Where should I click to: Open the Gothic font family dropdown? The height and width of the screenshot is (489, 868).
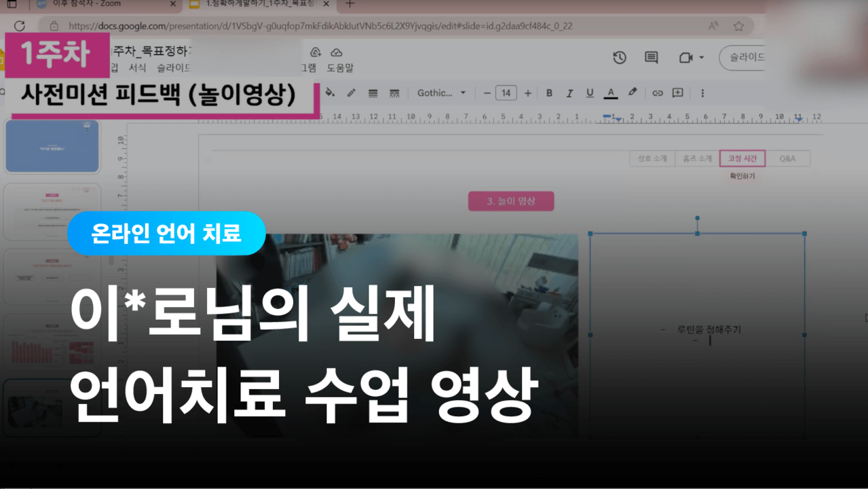pyautogui.click(x=442, y=93)
